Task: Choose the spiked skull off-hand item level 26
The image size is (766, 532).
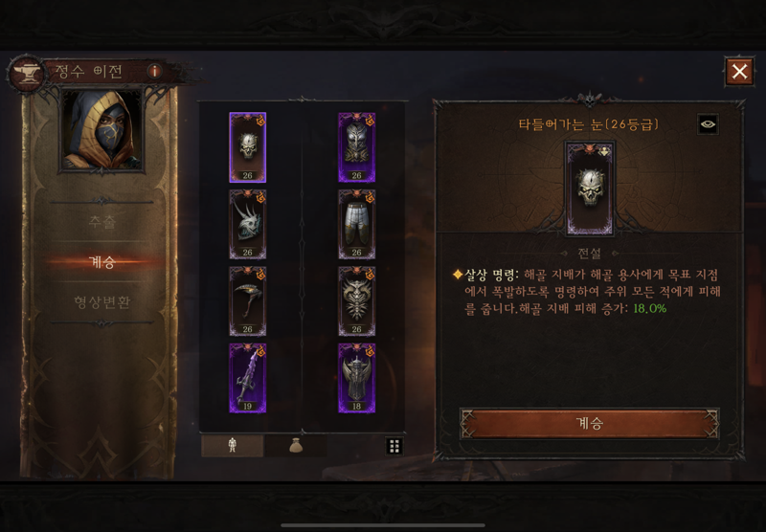Action: point(356,301)
